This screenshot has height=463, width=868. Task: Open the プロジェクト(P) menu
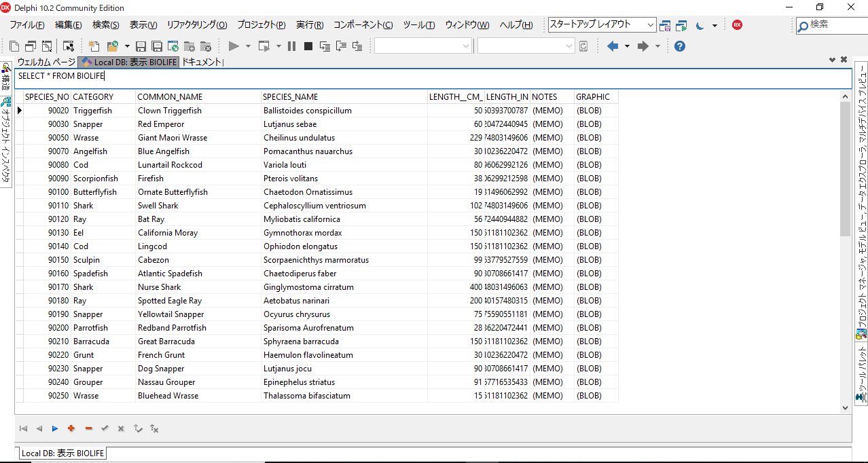coord(261,25)
